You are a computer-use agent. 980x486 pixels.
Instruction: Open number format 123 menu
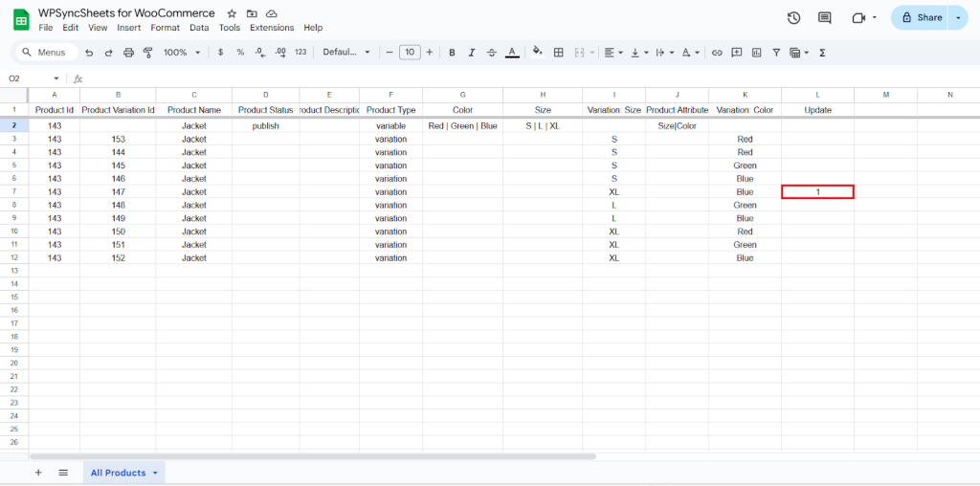[x=301, y=53]
